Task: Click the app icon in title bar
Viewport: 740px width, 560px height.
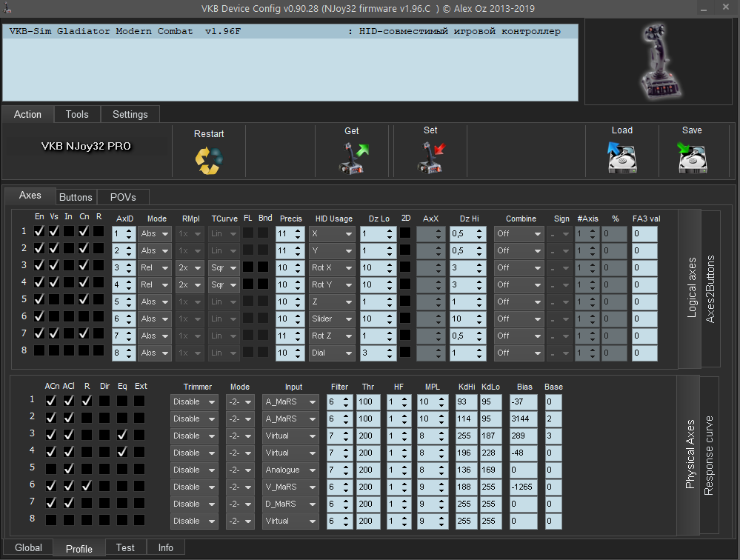Action: click(x=7, y=8)
